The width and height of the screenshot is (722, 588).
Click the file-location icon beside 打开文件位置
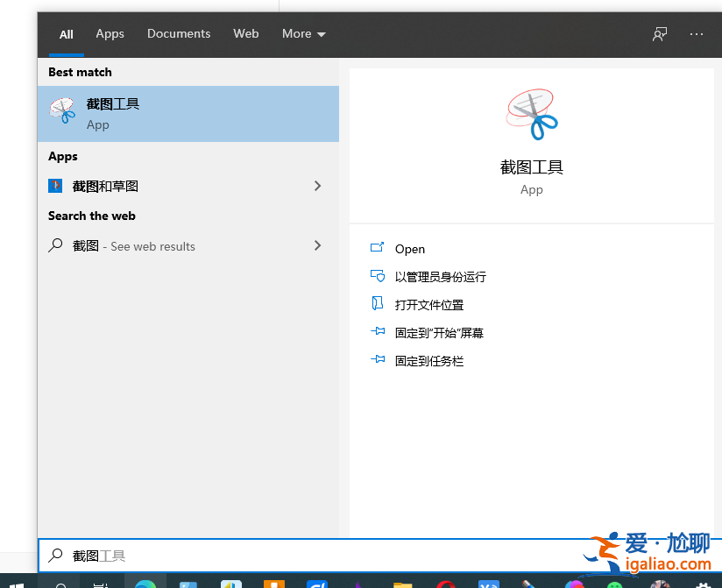pos(377,304)
